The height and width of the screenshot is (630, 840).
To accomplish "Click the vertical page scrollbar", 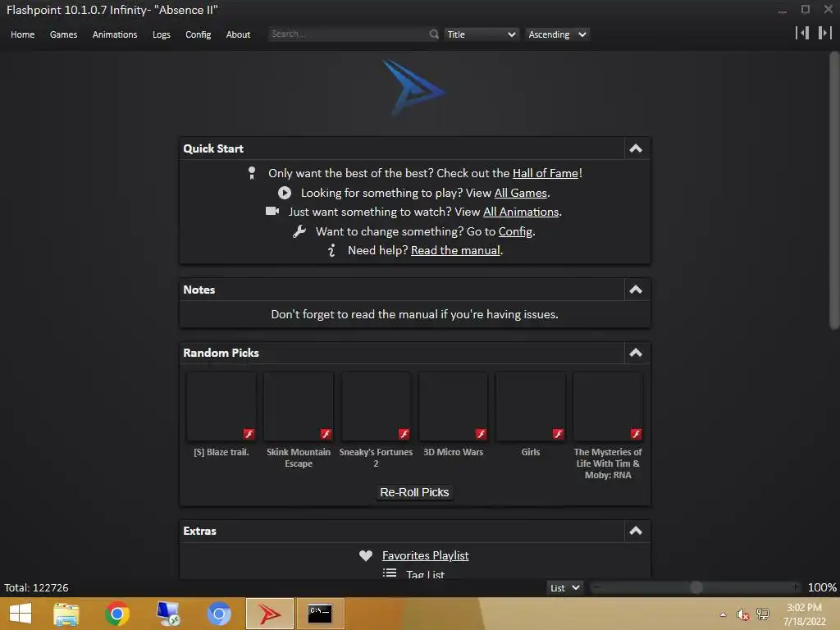I will (834, 190).
